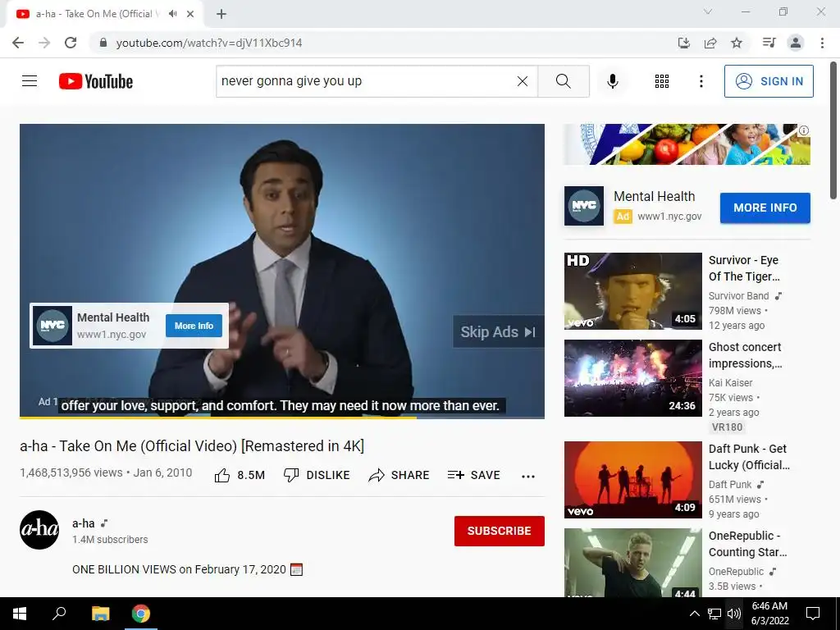Open the Chrome three-dot menu
The width and height of the screenshot is (840, 630).
tap(822, 43)
